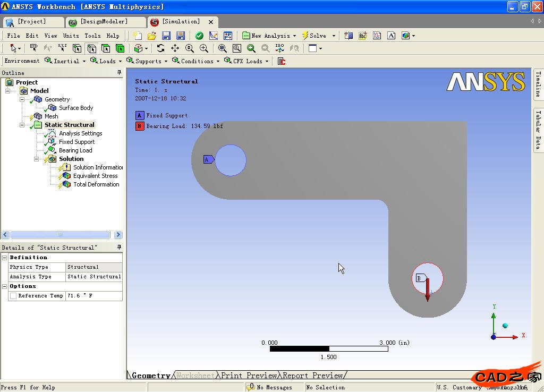Open the Supports dropdown
544x392 pixels.
(x=147, y=61)
